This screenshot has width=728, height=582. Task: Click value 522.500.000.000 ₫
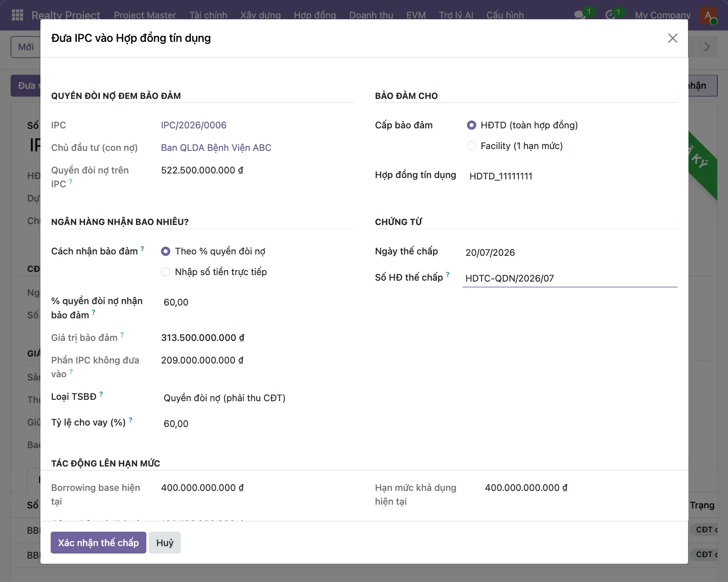(x=202, y=170)
